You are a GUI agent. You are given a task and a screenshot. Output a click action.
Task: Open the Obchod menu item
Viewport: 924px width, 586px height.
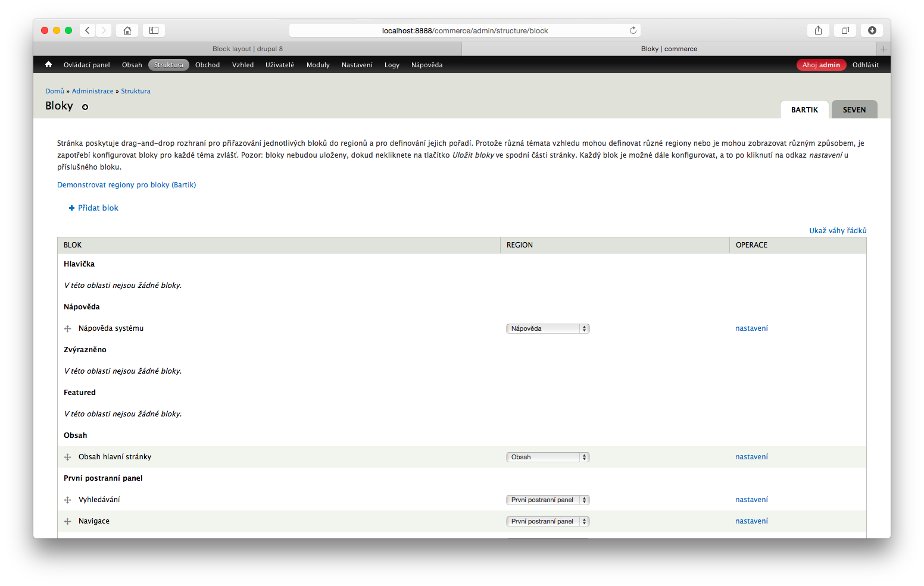208,65
